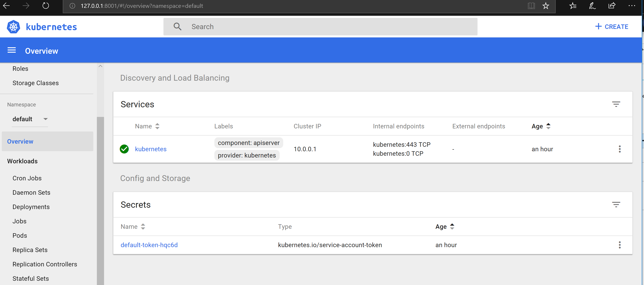Open the default namespace dropdown
Screen dimensions: 644x285
pyautogui.click(x=30, y=119)
